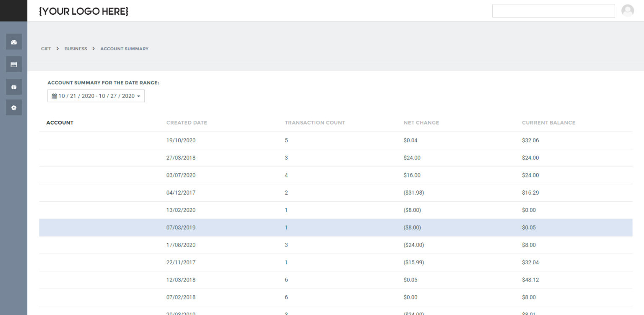The width and height of the screenshot is (644, 315).
Task: Open the gift icon in sidebar
Action: pyautogui.click(x=13, y=87)
